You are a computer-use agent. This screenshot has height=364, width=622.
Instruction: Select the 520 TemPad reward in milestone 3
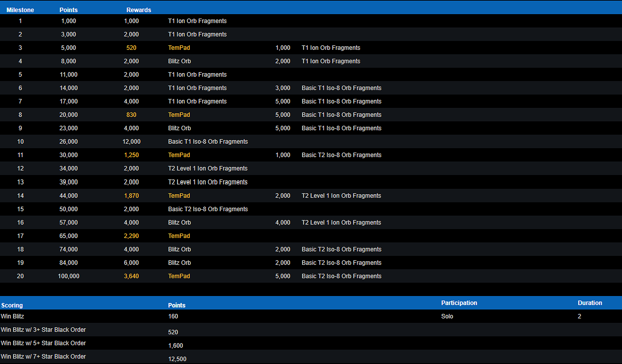coord(131,48)
